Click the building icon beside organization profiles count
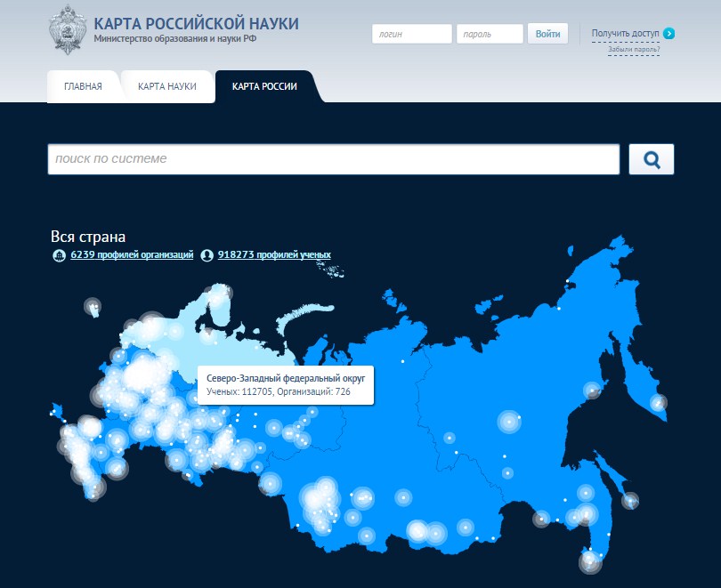 tap(60, 254)
